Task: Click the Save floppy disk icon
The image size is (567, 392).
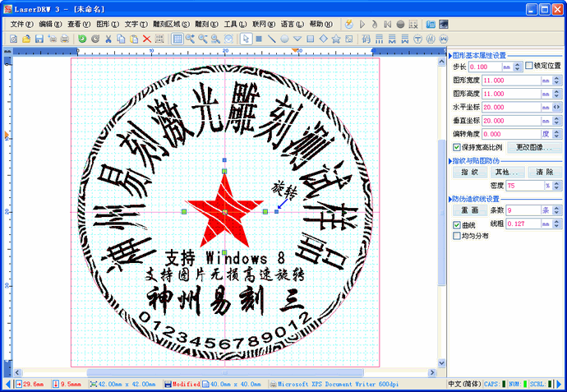Action: (x=39, y=39)
